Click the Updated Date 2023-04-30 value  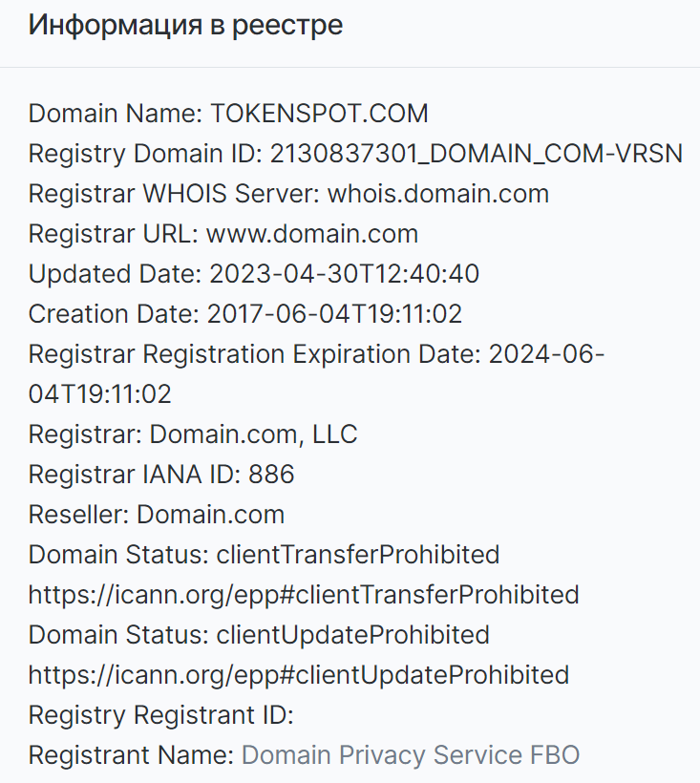[x=344, y=274]
